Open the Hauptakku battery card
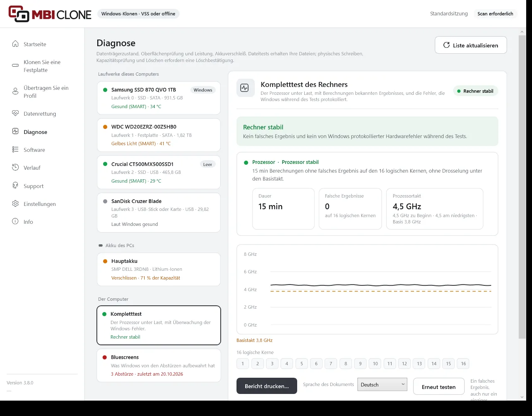This screenshot has width=532, height=416. click(x=159, y=269)
